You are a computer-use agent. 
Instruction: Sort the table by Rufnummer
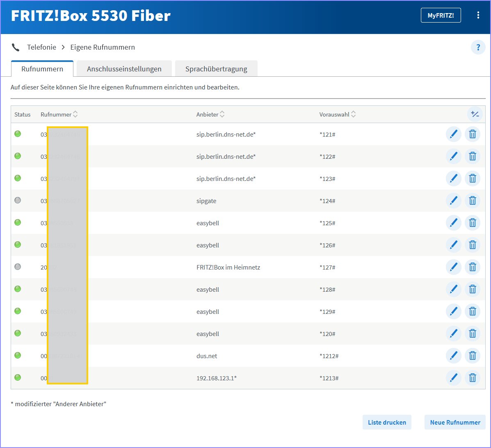[x=59, y=114]
